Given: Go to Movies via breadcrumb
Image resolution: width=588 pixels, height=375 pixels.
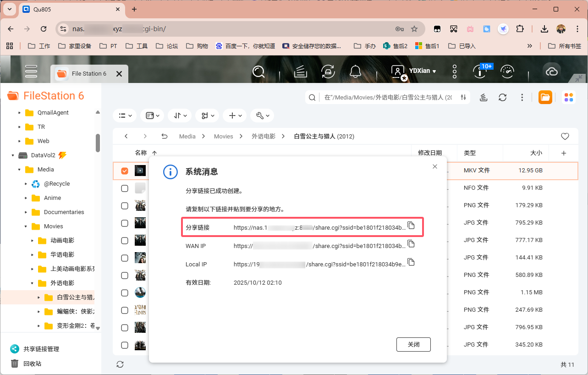Looking at the screenshot, I should coord(223,136).
